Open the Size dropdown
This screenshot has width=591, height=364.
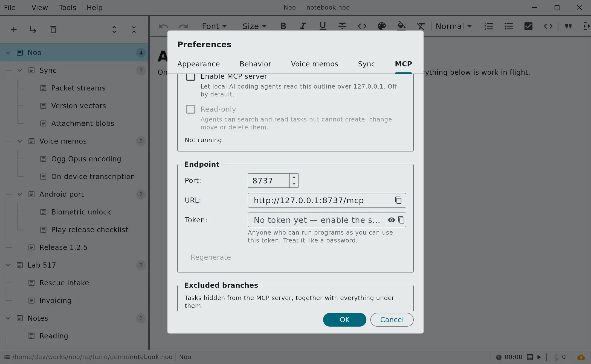coord(254,26)
